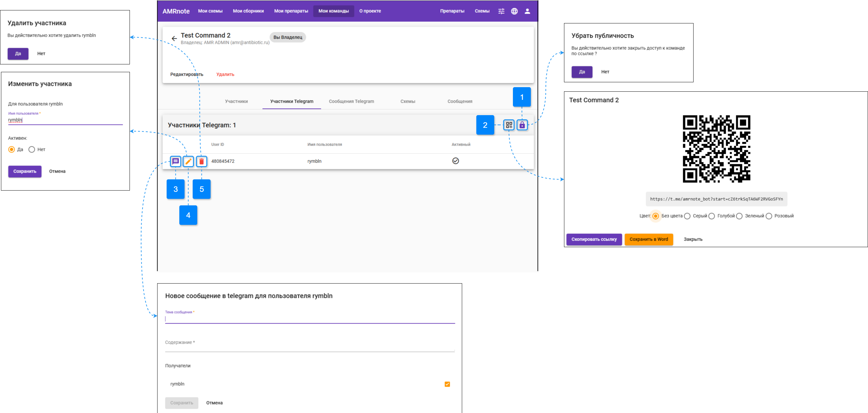Image resolution: width=868 pixels, height=413 pixels.
Task: Click Отмена in the new message dialog
Action: [214, 403]
